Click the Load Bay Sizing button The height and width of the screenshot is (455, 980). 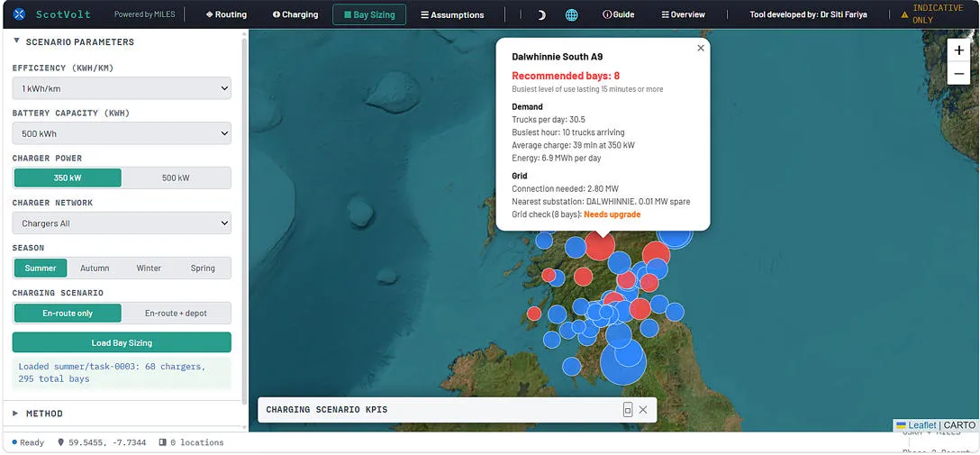(x=122, y=342)
